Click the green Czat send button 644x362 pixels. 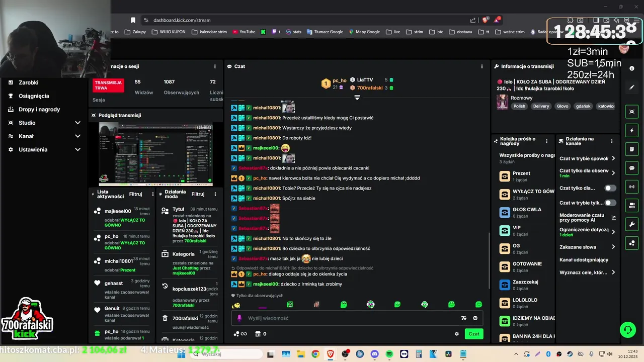474,334
